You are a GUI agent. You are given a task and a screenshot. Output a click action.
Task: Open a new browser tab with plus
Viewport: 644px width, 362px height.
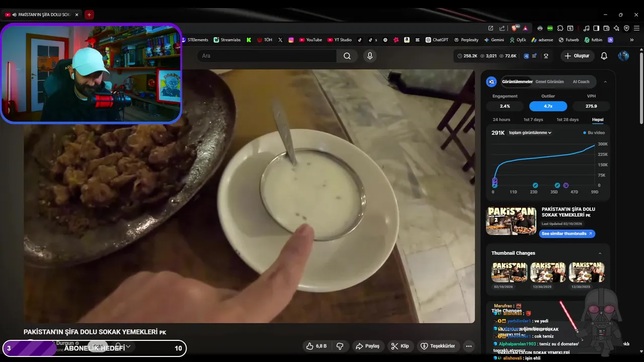(89, 15)
